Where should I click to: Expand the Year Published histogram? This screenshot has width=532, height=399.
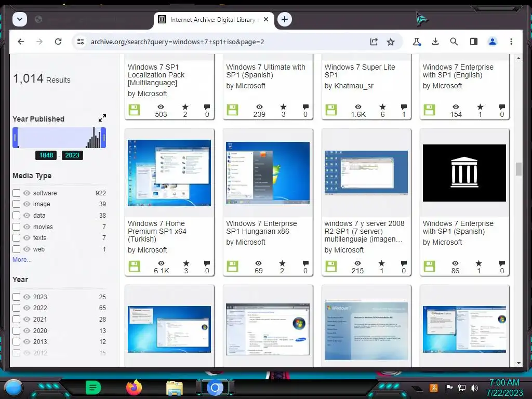[102, 118]
